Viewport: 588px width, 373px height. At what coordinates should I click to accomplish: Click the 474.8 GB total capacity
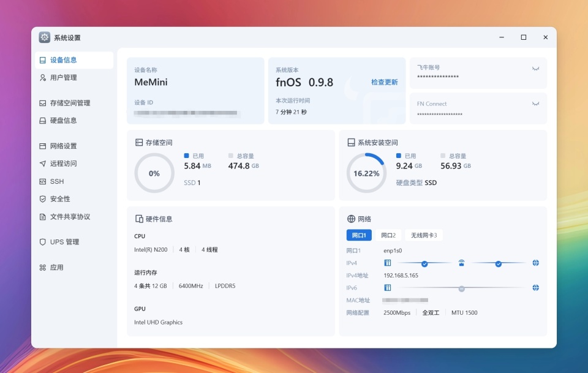click(243, 166)
